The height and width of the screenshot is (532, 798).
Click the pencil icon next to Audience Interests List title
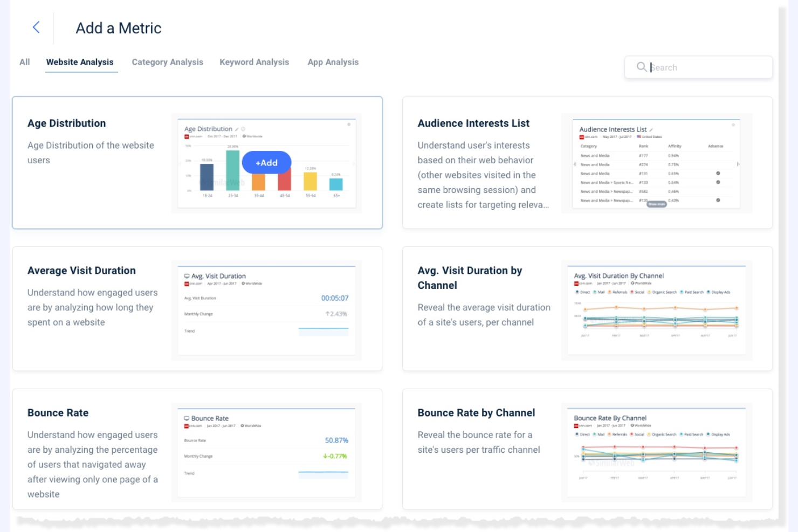tap(651, 129)
